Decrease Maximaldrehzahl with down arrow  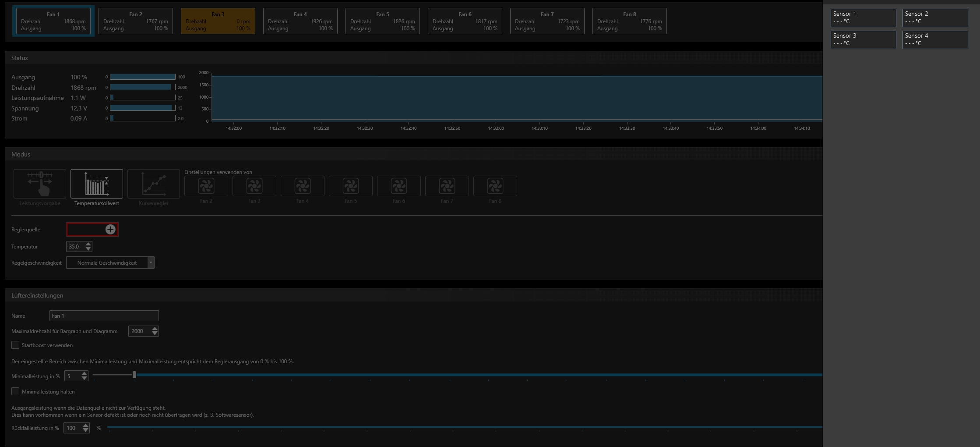point(155,333)
